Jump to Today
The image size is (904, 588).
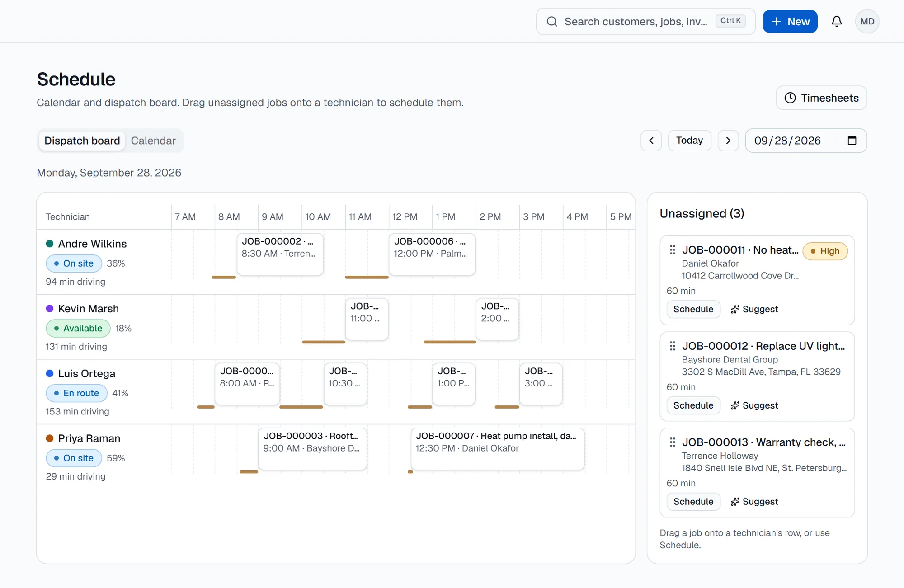pos(689,141)
